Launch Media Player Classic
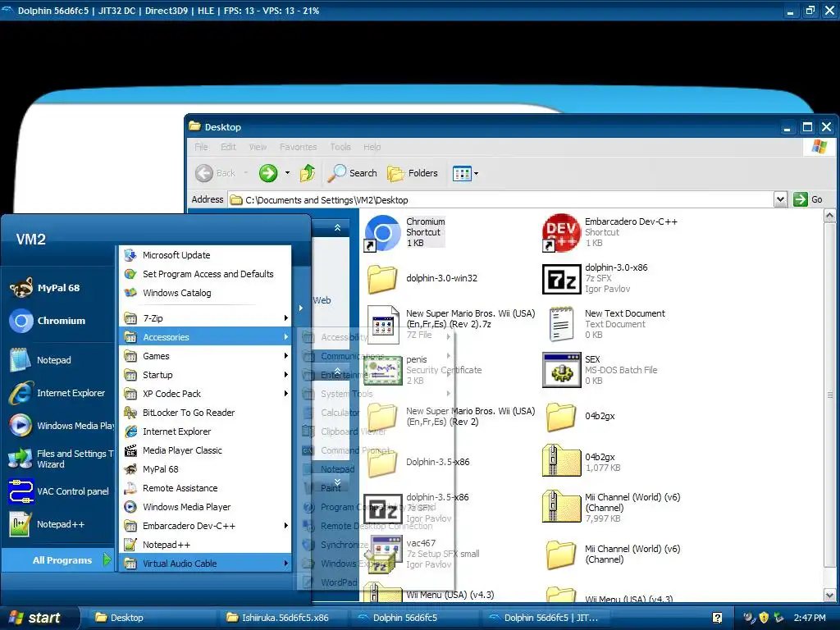Image resolution: width=840 pixels, height=630 pixels. click(206, 450)
